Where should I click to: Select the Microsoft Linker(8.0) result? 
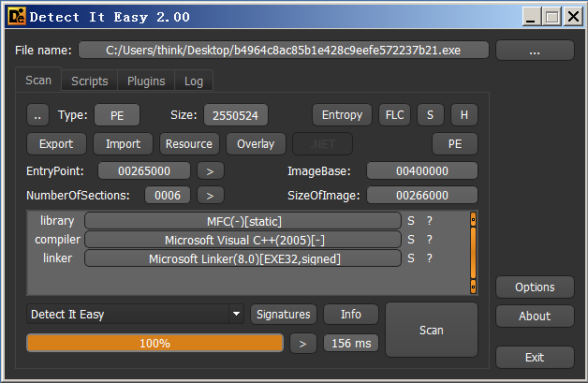[243, 258]
